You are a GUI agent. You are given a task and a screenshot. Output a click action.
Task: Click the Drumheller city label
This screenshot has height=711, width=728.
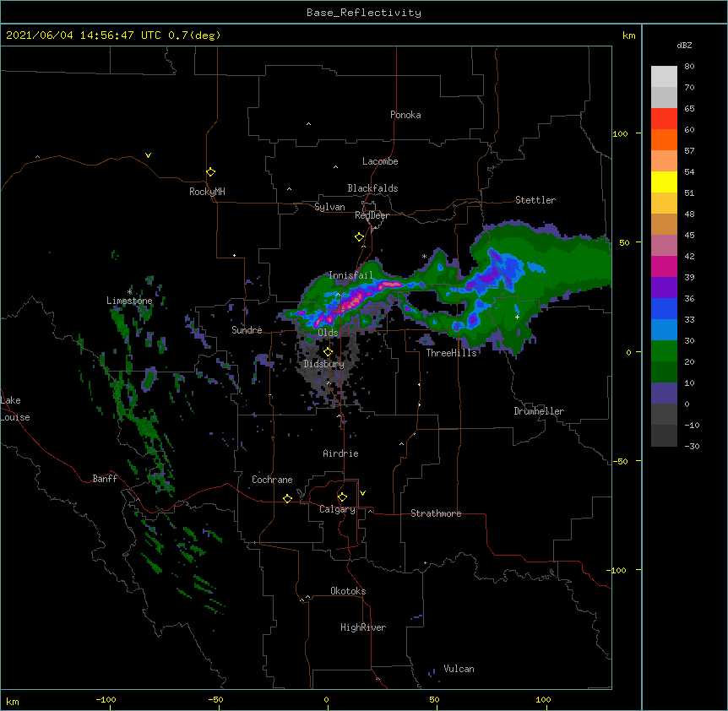pyautogui.click(x=539, y=411)
